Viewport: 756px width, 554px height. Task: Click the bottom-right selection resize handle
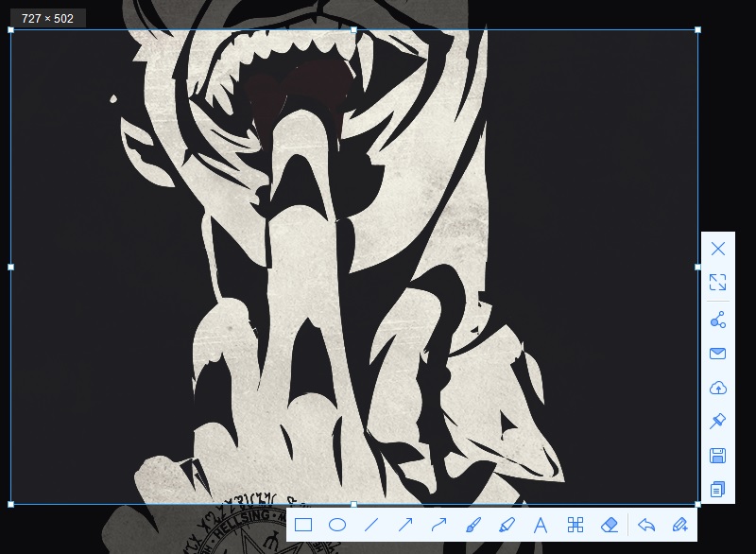697,504
